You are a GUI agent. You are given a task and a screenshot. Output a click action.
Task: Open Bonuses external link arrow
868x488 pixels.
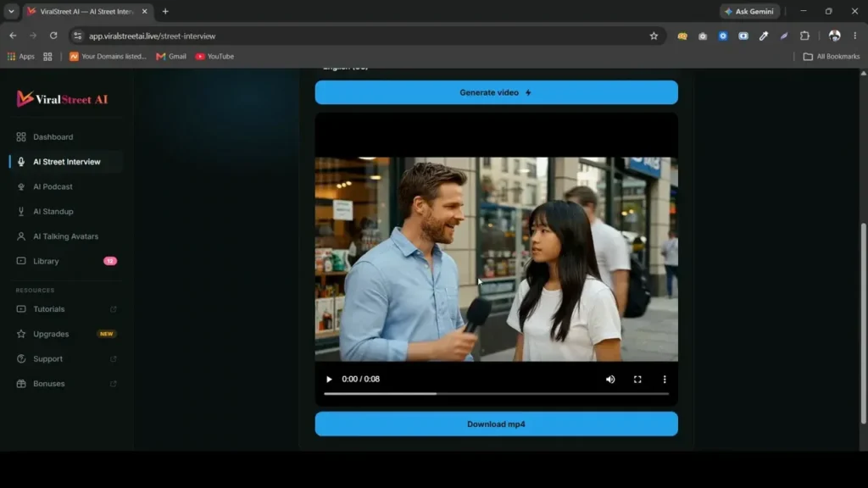click(x=114, y=384)
